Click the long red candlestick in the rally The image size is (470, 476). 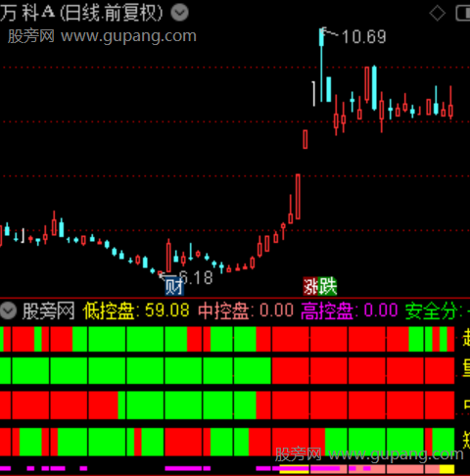tap(298, 197)
